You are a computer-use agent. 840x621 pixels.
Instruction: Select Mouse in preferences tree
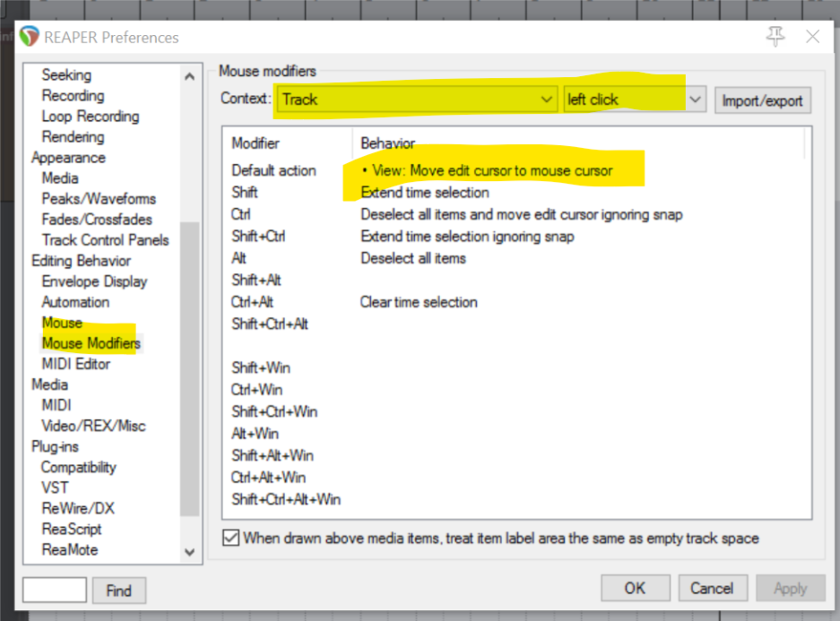(x=62, y=323)
